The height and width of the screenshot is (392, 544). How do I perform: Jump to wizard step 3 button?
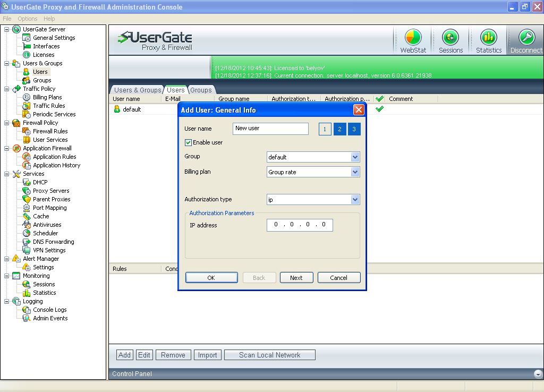(354, 129)
